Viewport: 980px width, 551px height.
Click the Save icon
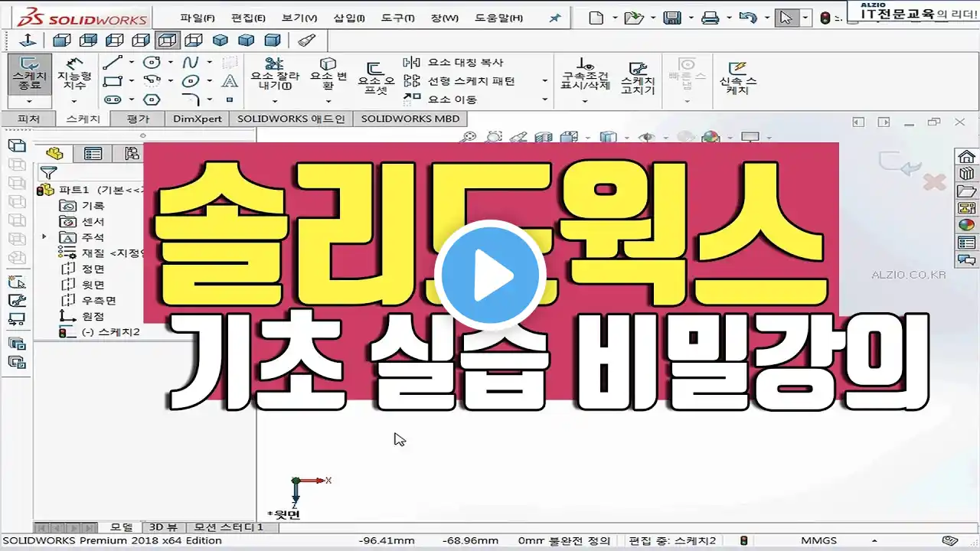tap(672, 18)
